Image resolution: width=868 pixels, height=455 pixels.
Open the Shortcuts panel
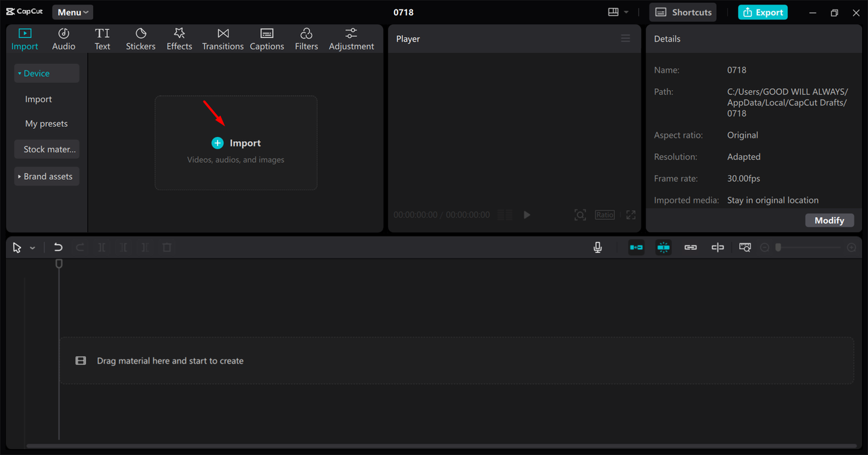[x=684, y=12]
